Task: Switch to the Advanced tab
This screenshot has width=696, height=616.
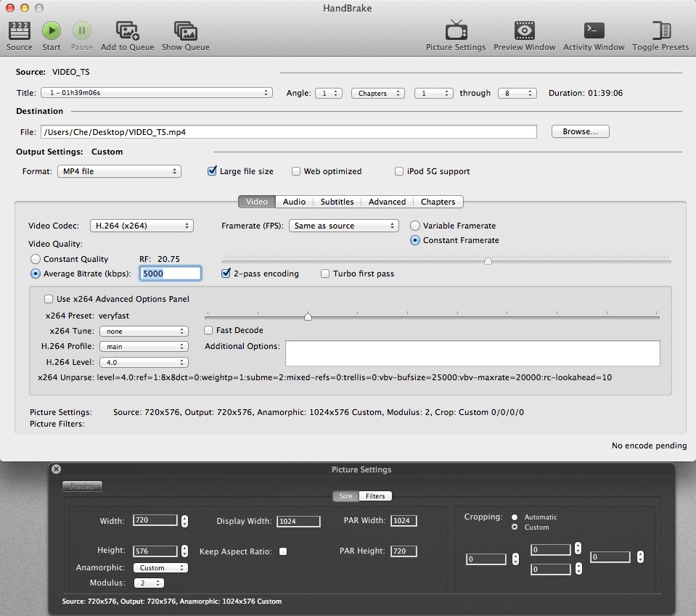Action: [x=387, y=202]
